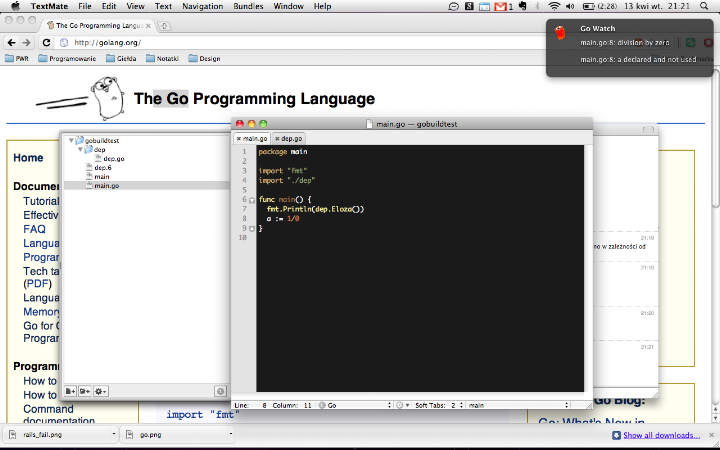The height and width of the screenshot is (450, 720).
Task: Select dep.6 file in project tree
Action: (99, 168)
